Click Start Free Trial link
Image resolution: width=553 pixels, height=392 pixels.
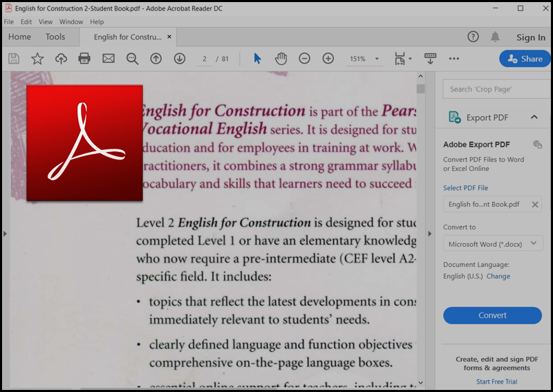point(497,382)
